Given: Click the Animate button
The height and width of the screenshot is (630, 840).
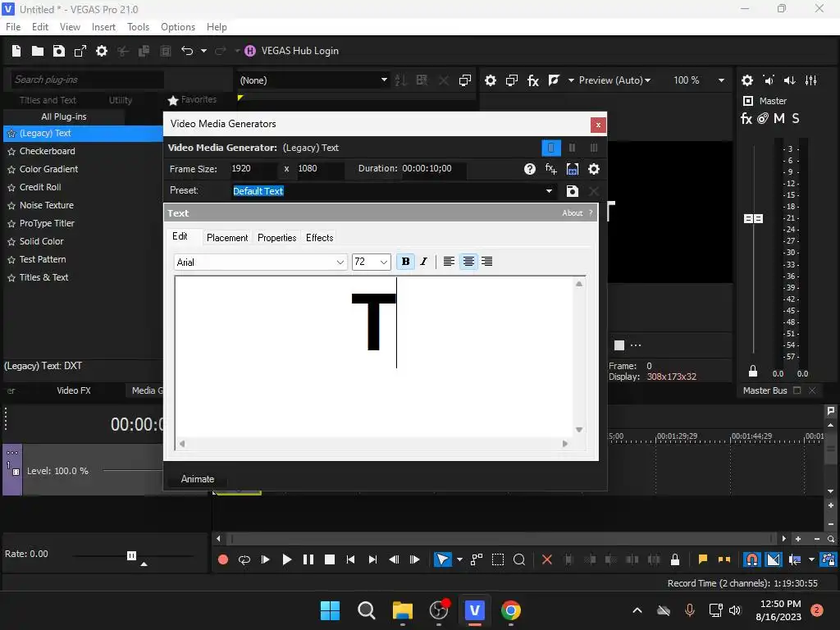Looking at the screenshot, I should (198, 479).
